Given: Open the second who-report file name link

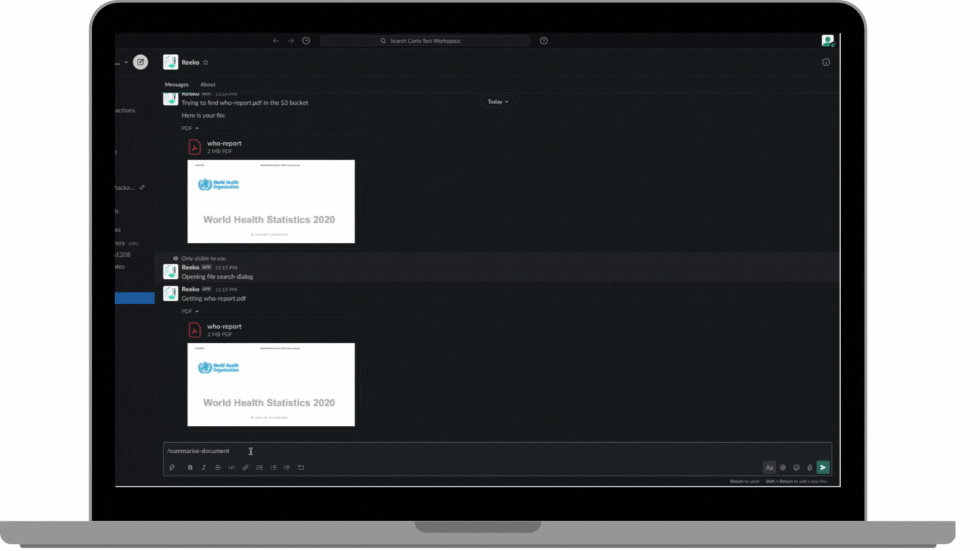Looking at the screenshot, I should (x=225, y=327).
